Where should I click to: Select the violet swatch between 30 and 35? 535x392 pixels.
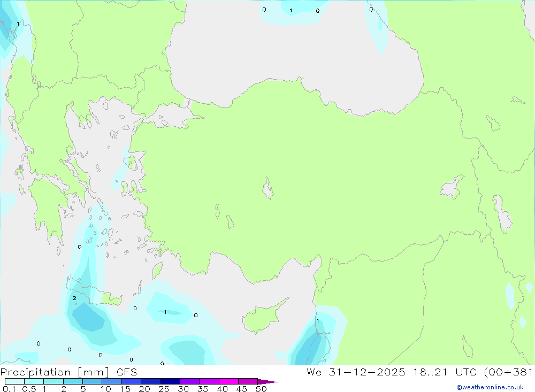coord(190,381)
